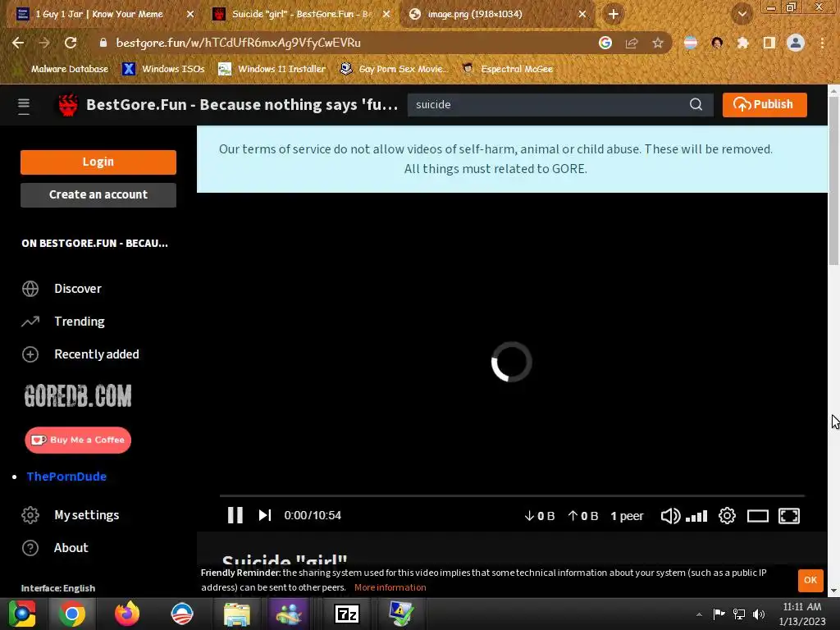Open the Espectral McGee bookmark
Image resolution: width=840 pixels, height=630 pixels.
coord(507,69)
